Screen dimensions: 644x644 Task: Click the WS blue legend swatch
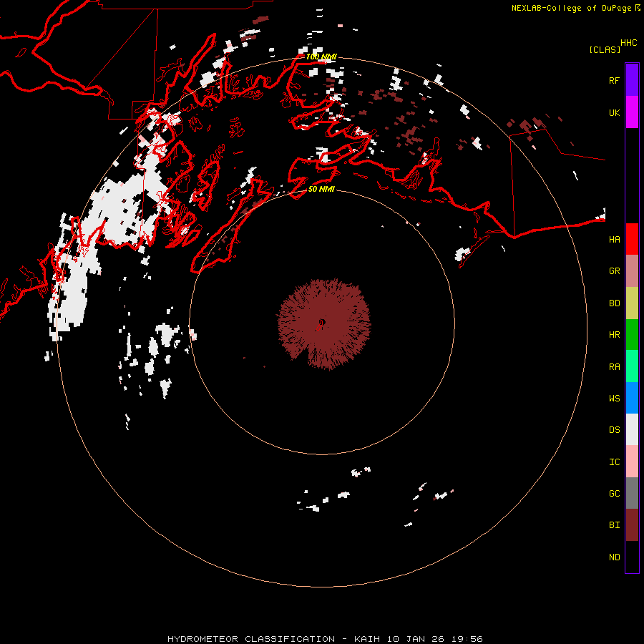click(632, 398)
